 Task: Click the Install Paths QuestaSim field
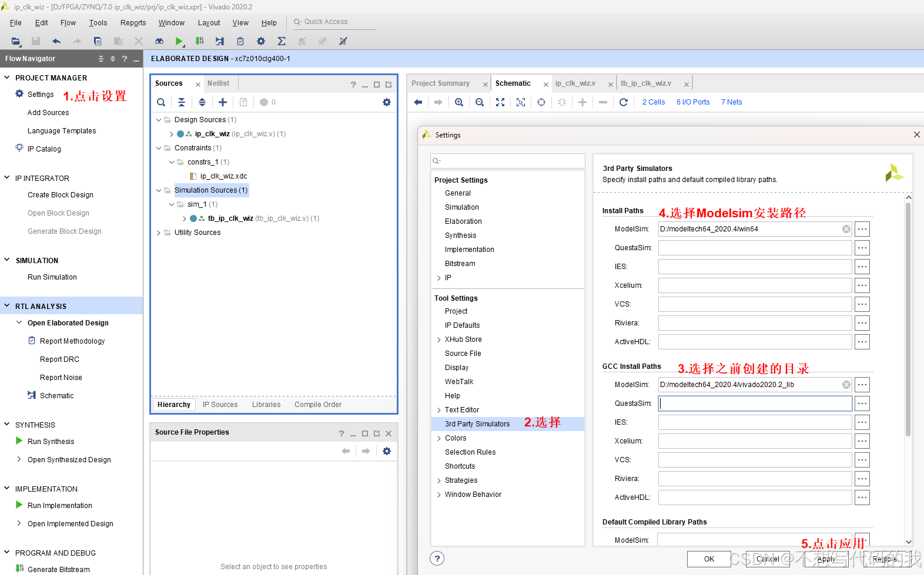click(755, 248)
